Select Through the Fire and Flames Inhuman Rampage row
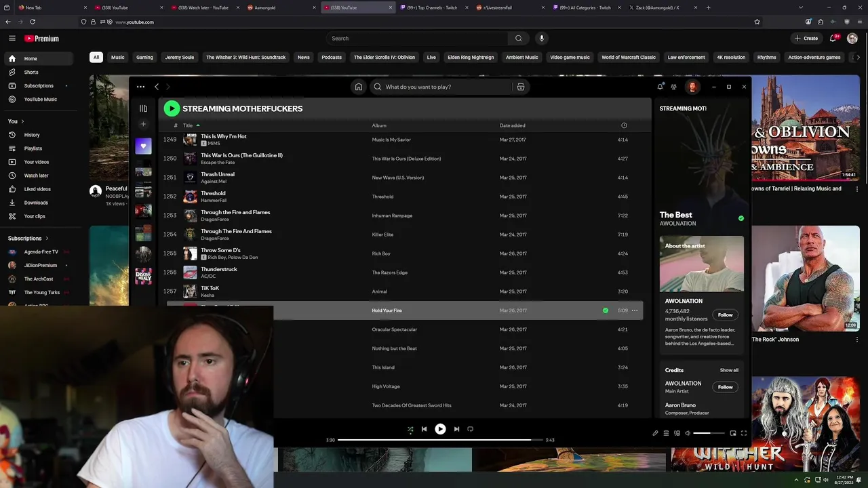868x488 pixels. point(404,216)
